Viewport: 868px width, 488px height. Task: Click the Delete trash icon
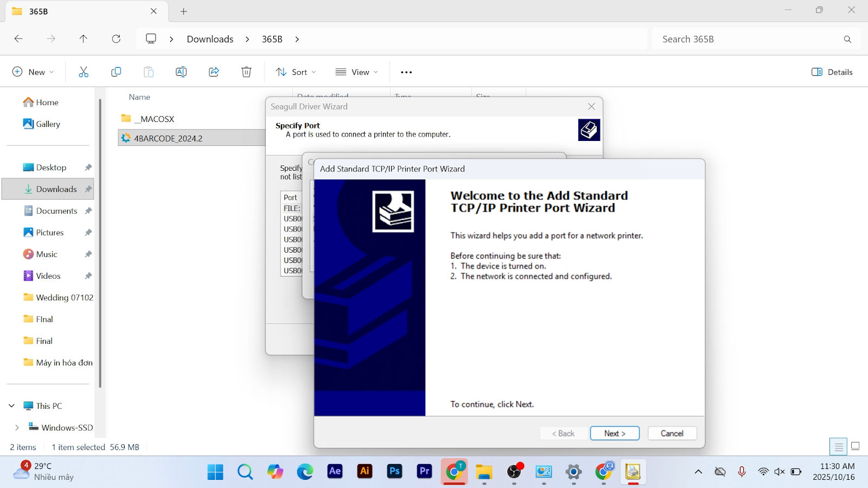coord(246,72)
